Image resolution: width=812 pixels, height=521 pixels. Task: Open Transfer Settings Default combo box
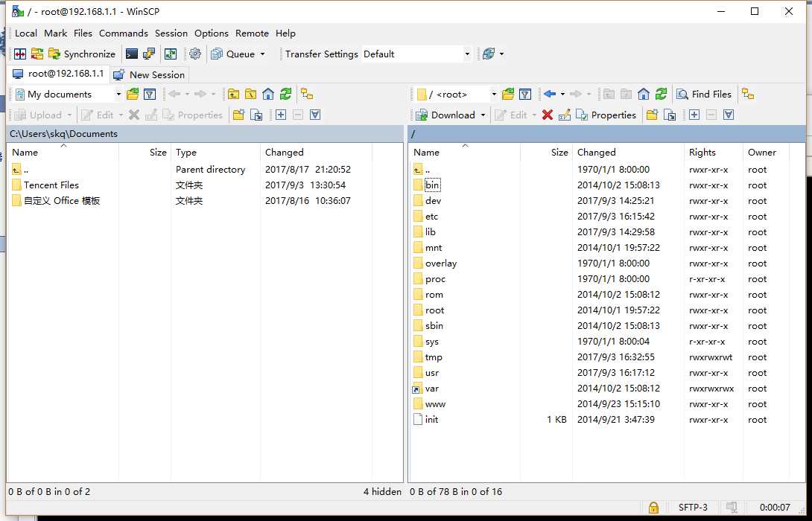tap(417, 54)
